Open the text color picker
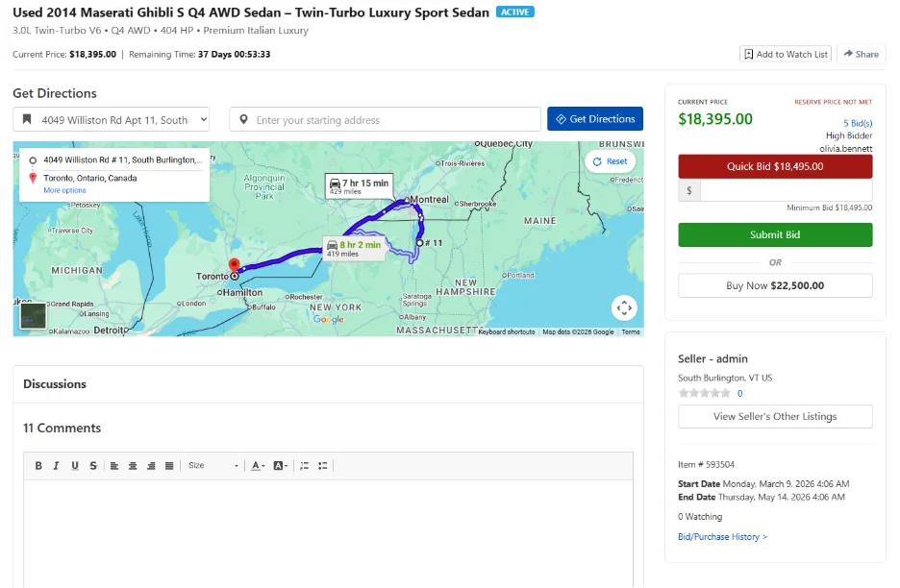The height and width of the screenshot is (588, 900). coord(258,466)
